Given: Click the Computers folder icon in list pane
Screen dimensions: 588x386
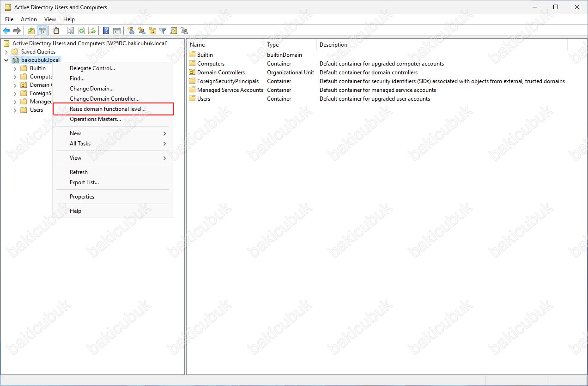Looking at the screenshot, I should 193,63.
